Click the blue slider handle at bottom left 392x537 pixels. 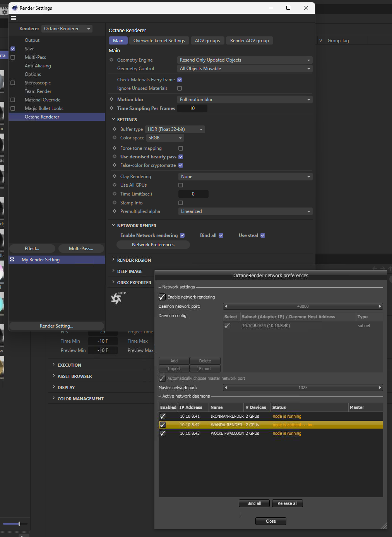[x=19, y=524]
